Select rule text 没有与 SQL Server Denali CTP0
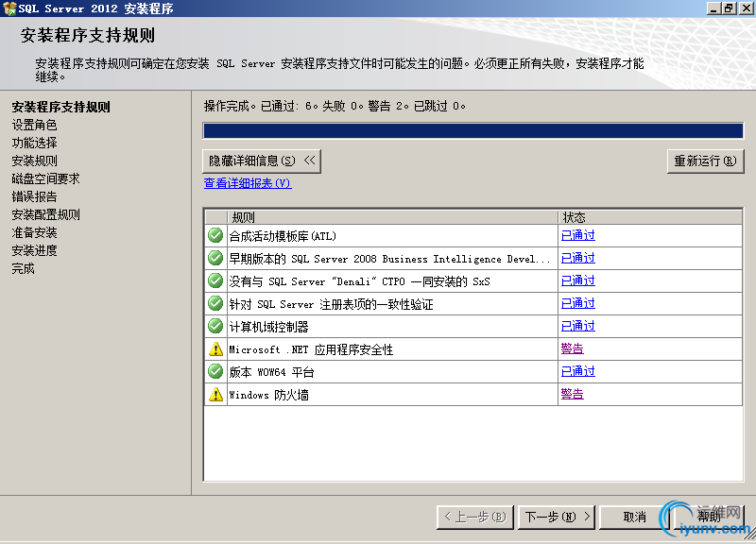This screenshot has width=756, height=544. pyautogui.click(x=359, y=281)
